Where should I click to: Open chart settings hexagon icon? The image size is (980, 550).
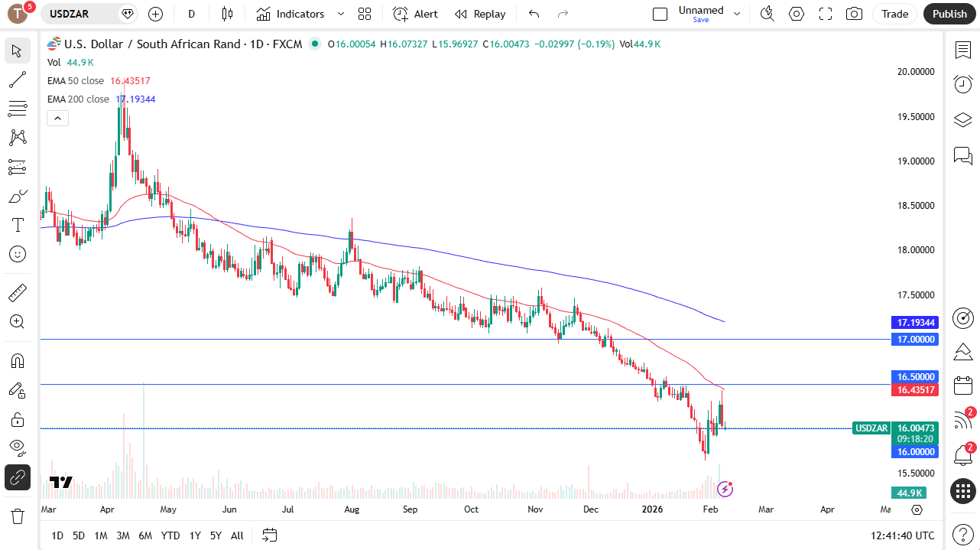coord(797,14)
